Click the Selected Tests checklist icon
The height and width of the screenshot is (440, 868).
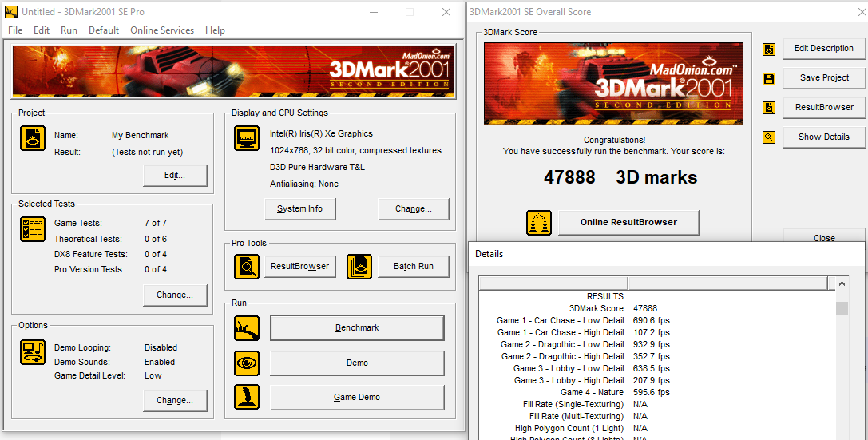(x=33, y=229)
